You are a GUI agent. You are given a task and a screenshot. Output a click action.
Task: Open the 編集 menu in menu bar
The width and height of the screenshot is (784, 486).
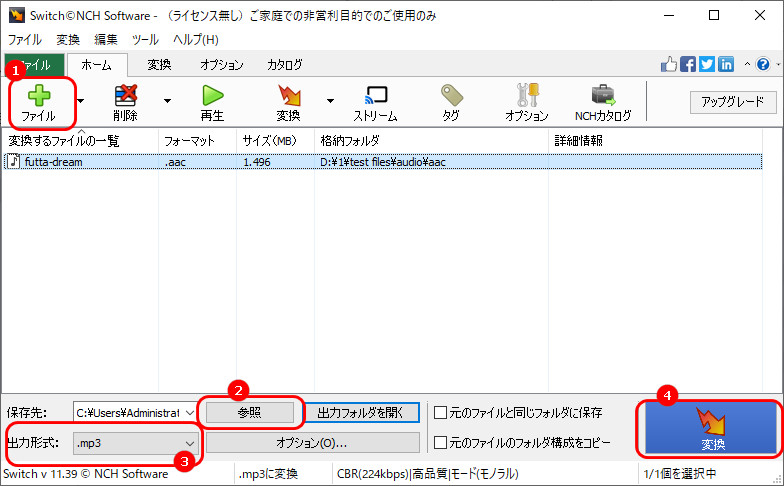(x=106, y=40)
